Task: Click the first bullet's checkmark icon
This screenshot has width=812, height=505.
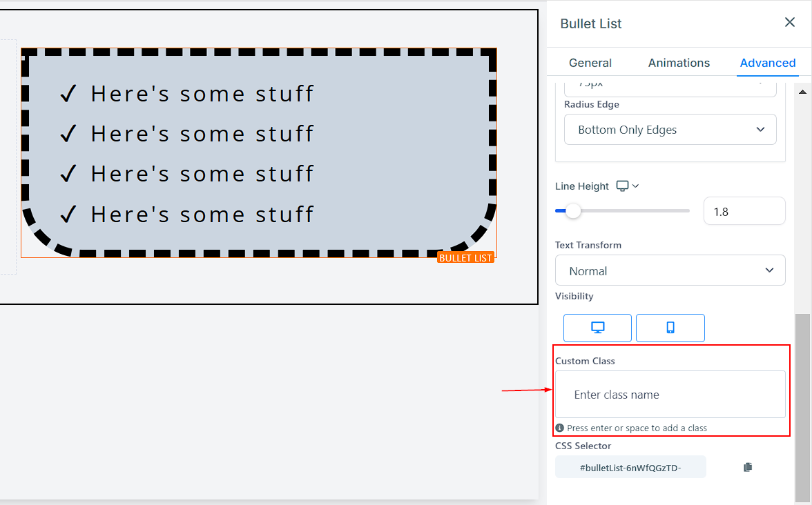Action: click(68, 93)
